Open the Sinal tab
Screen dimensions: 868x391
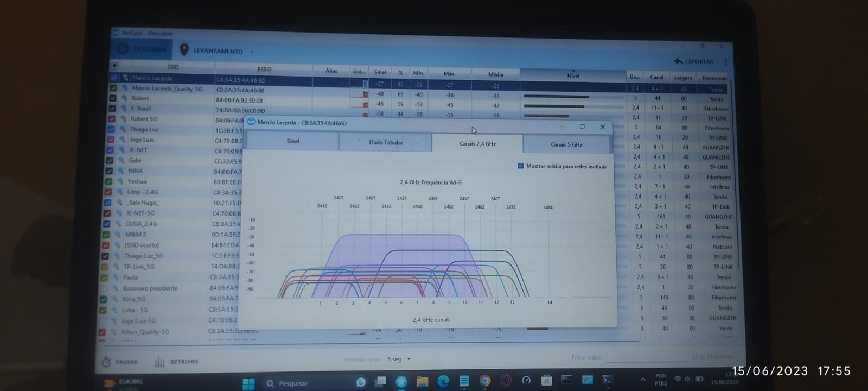click(292, 141)
